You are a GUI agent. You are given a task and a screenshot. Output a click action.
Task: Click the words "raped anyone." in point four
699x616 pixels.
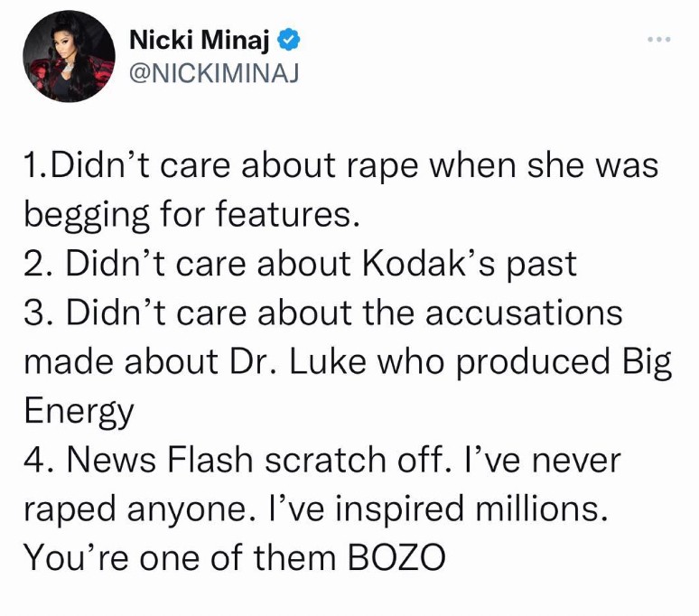[141, 509]
